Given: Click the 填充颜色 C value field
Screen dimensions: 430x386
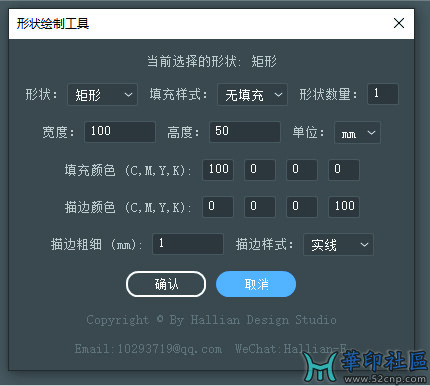Looking at the screenshot, I should click(218, 170).
